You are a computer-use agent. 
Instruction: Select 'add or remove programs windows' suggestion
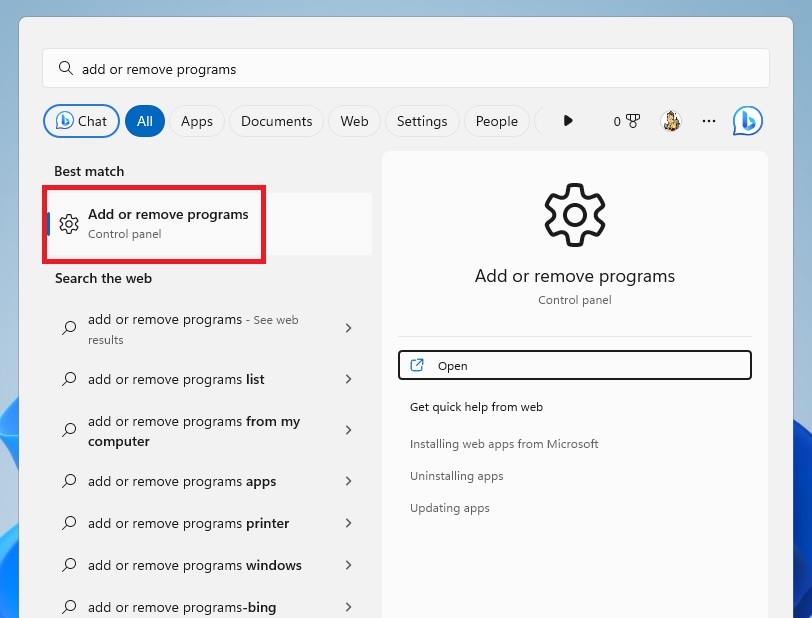pyautogui.click(x=207, y=565)
